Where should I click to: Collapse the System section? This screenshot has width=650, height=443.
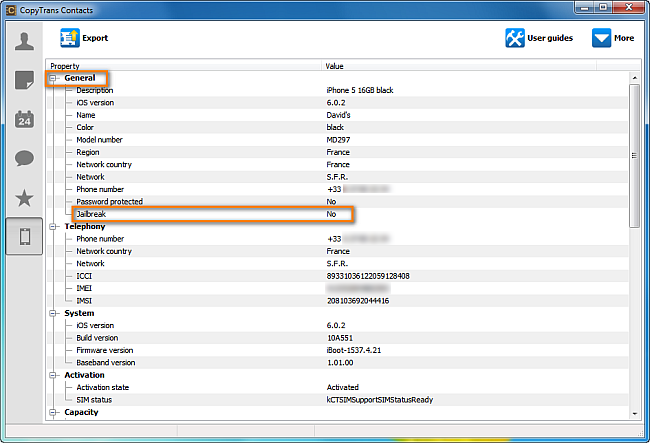point(53,313)
